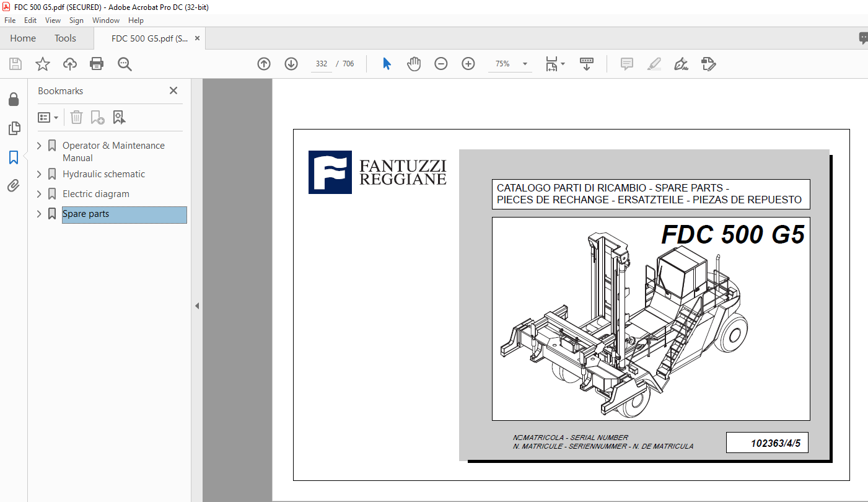Open the Edit menu
868x502 pixels.
point(30,20)
